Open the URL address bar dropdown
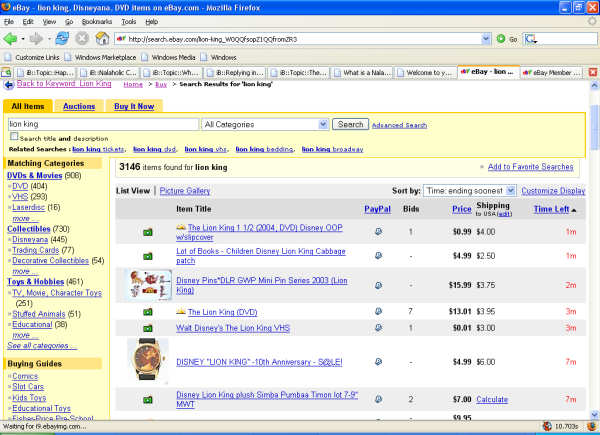 click(486, 39)
